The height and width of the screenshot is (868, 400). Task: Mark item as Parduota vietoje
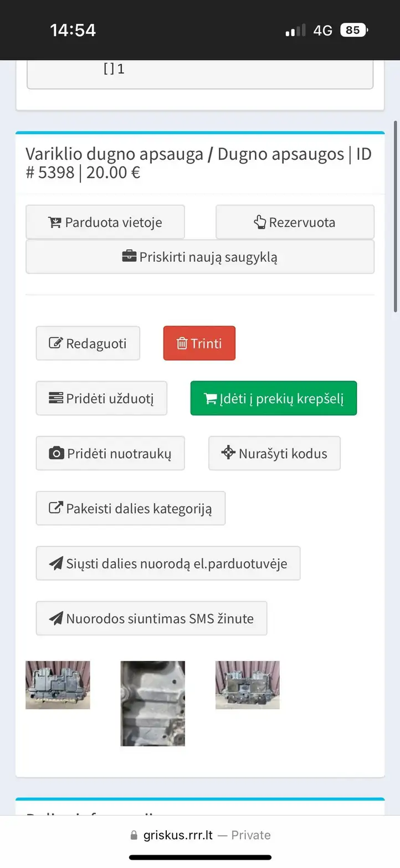(105, 222)
